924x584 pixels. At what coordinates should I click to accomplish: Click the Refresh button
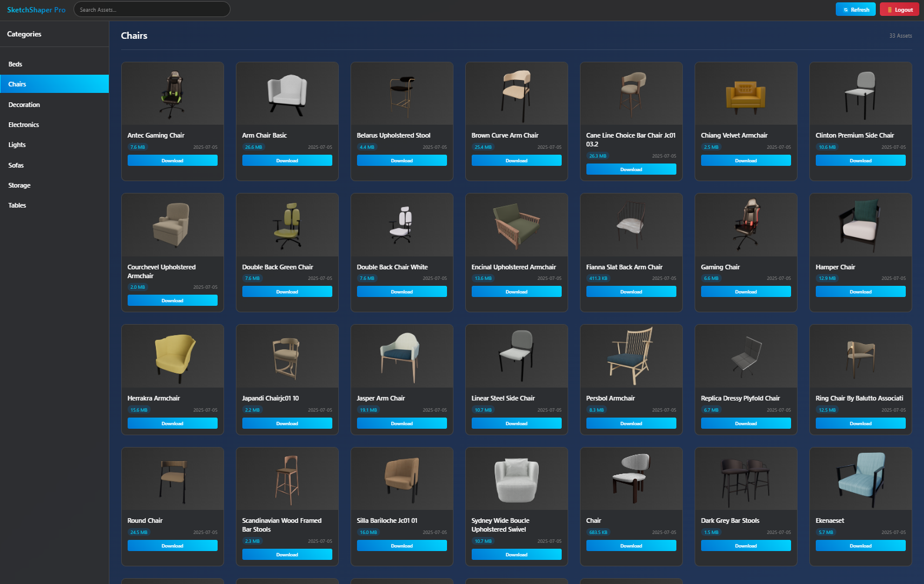pyautogui.click(x=856, y=9)
